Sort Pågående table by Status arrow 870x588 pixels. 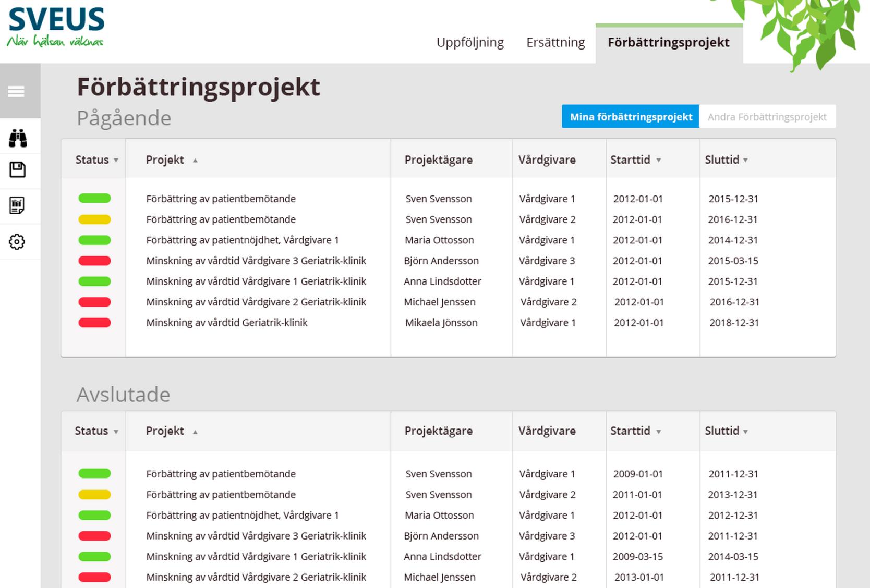tap(116, 161)
